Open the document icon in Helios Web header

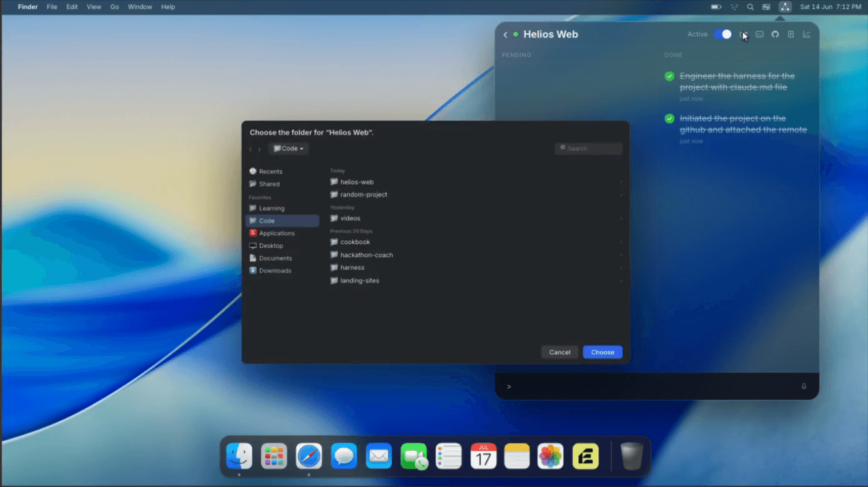point(791,34)
